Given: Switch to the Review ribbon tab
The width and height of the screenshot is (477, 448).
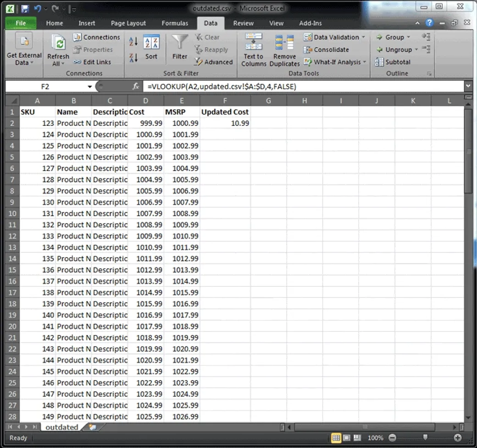Looking at the screenshot, I should click(x=243, y=23).
